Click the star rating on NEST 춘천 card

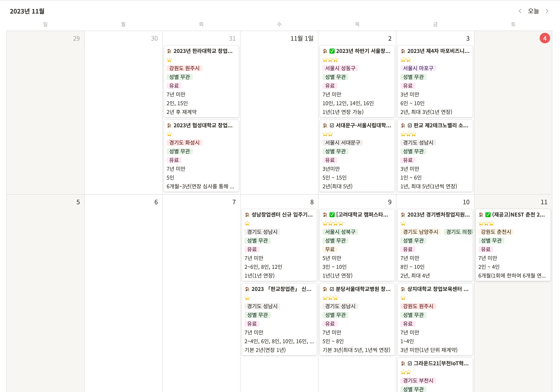486,223
